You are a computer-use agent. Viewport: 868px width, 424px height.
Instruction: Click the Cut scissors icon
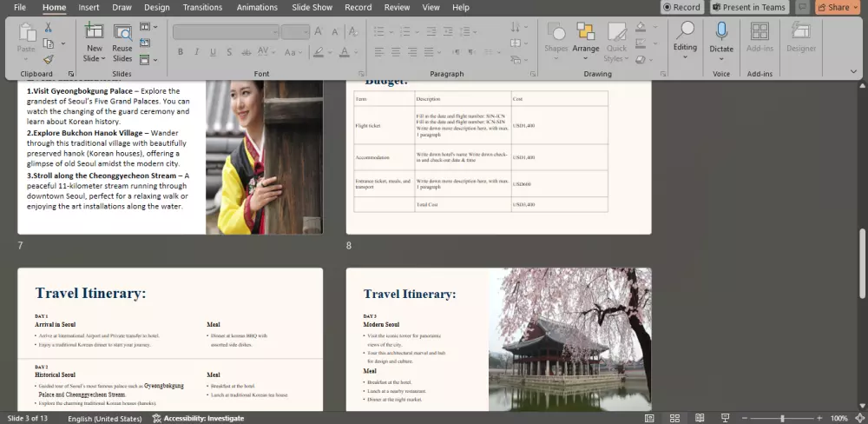click(x=49, y=28)
